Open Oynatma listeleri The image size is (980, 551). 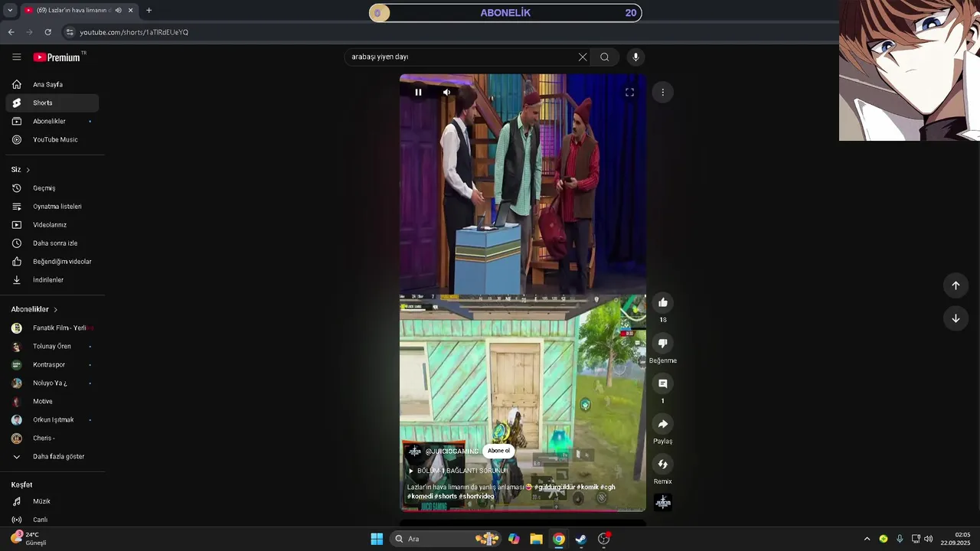pos(52,207)
